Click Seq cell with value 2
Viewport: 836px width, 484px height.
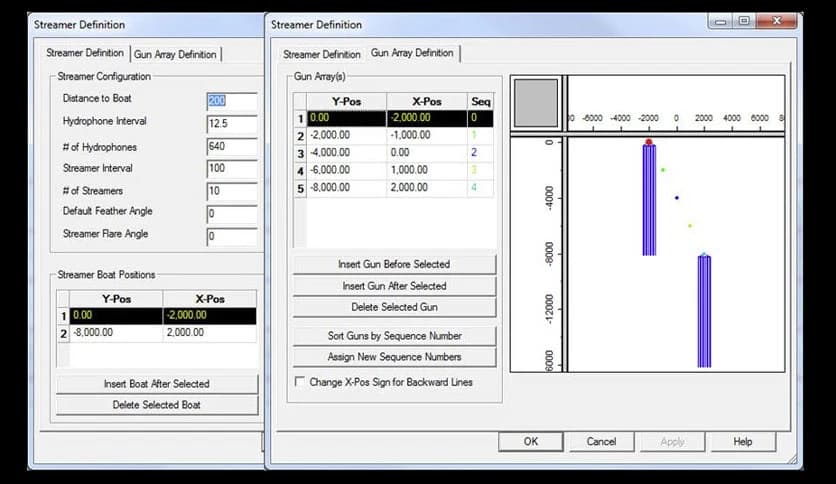(480, 153)
